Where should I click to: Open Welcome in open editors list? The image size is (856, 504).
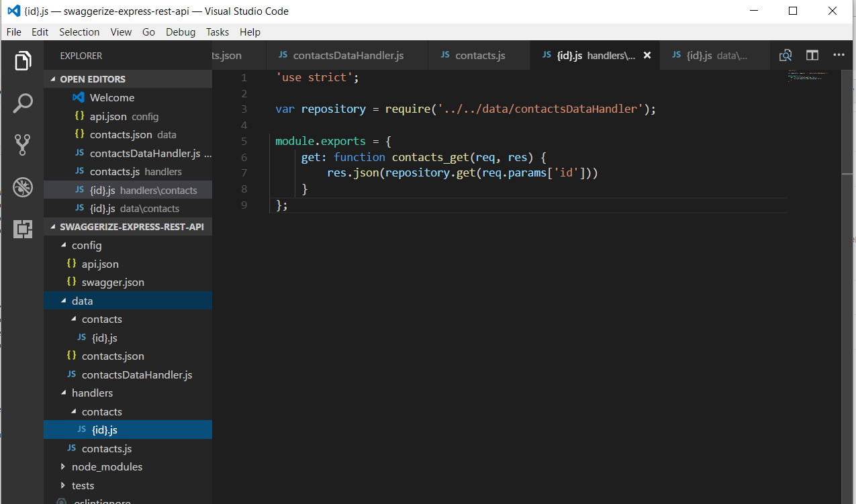coord(128,97)
